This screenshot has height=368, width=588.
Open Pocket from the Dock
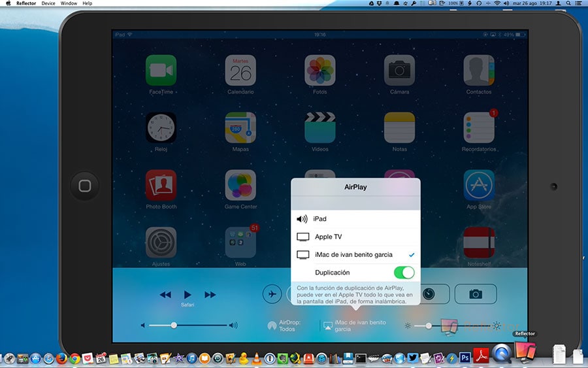[88, 359]
